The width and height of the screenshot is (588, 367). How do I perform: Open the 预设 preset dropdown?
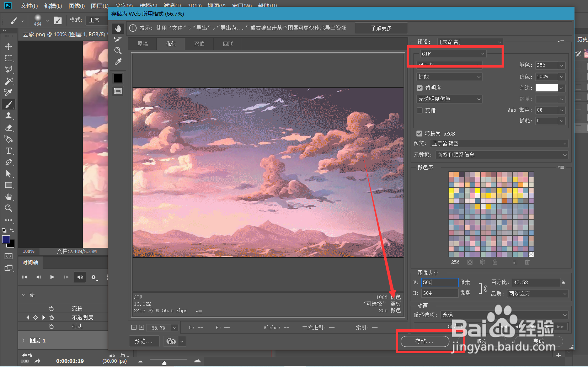(470, 42)
